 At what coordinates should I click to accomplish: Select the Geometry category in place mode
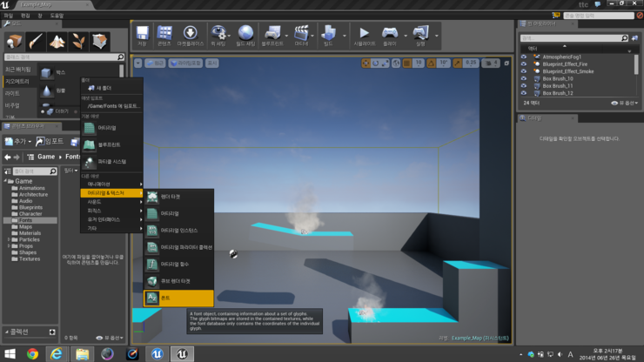click(x=19, y=81)
